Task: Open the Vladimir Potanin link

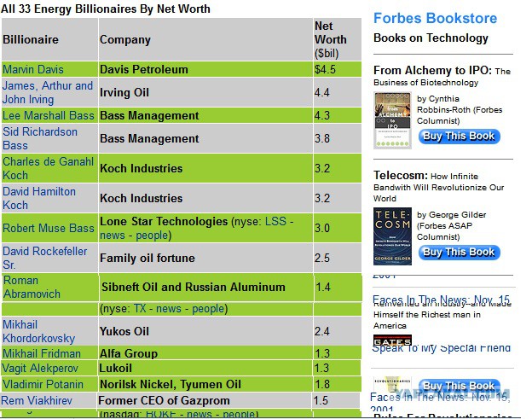Action: point(43,384)
